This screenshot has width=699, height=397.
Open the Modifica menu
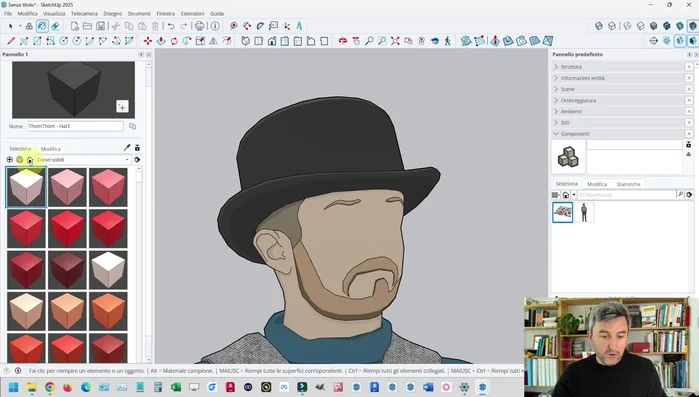(28, 13)
